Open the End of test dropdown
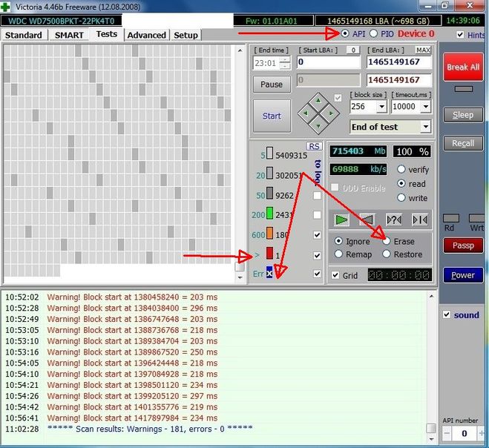This screenshot has height=448, width=489. pos(426,127)
